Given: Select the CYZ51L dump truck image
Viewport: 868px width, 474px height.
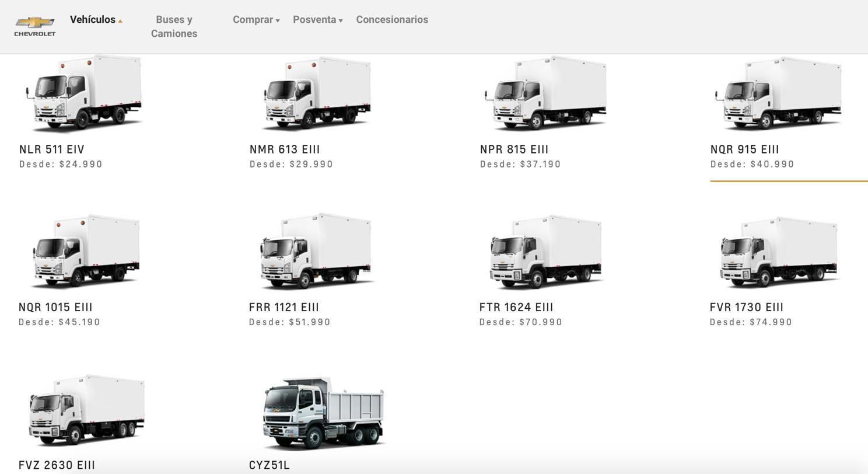Looking at the screenshot, I should coord(323,413).
